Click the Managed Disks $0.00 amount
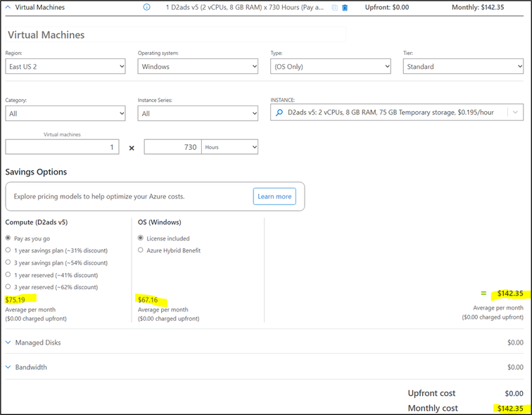532x415 pixels. coord(515,343)
